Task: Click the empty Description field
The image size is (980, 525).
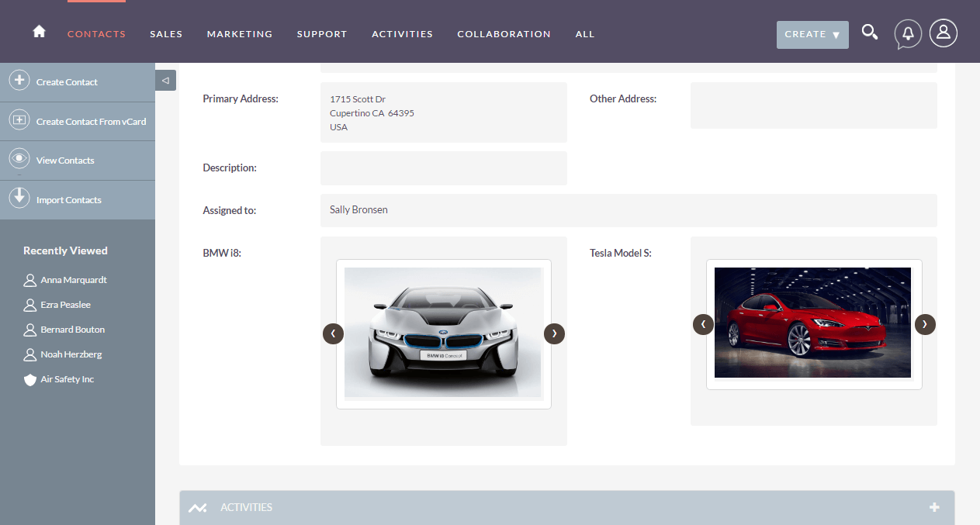Action: pos(444,168)
